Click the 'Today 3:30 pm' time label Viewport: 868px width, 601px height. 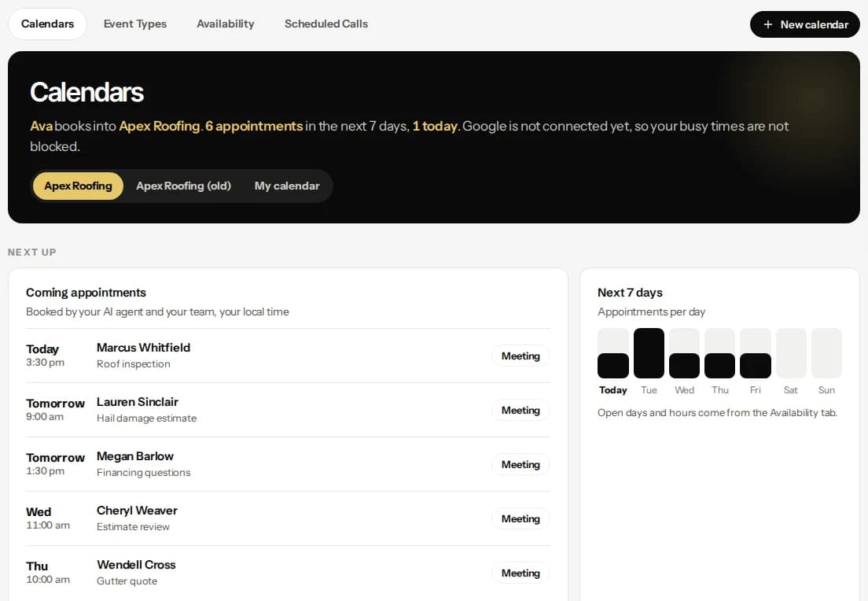[x=45, y=355]
